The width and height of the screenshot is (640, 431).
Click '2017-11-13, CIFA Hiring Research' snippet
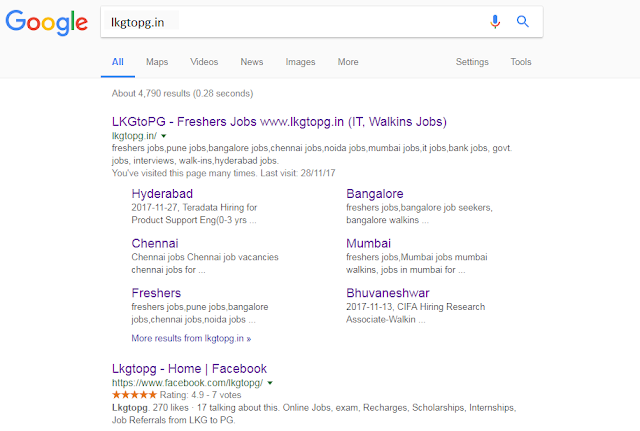(416, 307)
